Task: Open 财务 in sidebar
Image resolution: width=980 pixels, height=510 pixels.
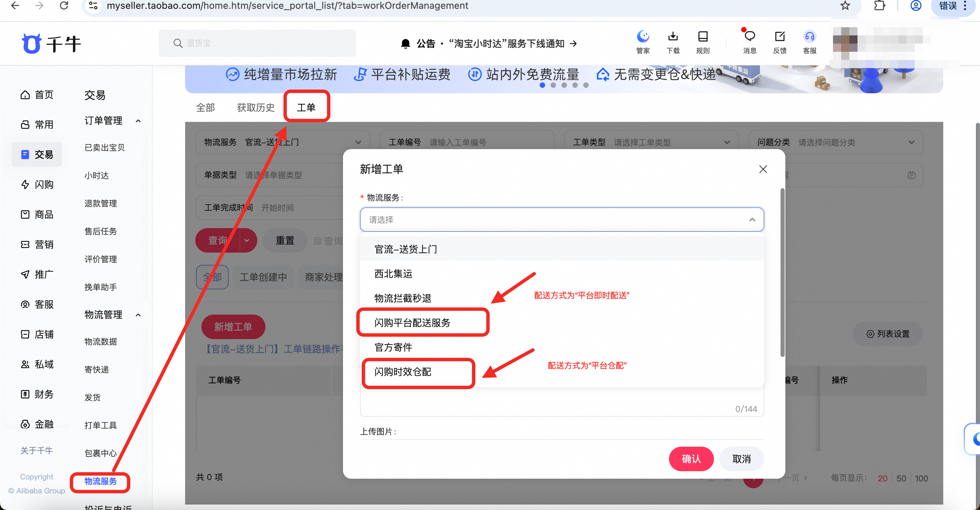Action: pos(37,394)
